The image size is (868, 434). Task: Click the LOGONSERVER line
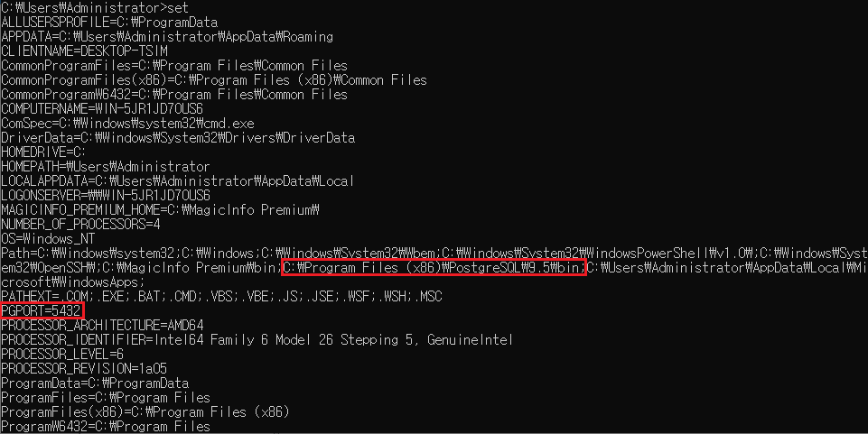[x=106, y=195]
